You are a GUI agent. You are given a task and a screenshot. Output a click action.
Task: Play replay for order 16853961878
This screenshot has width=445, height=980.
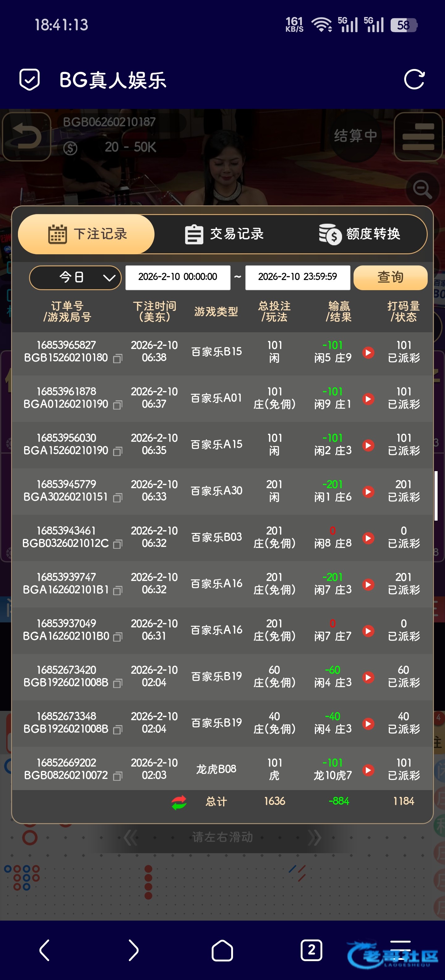(368, 399)
